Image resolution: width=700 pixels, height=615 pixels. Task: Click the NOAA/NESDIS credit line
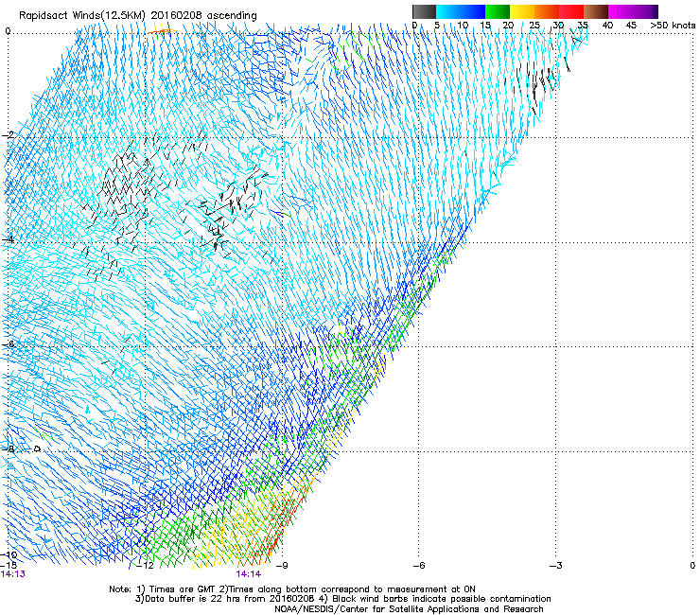pos(409,609)
